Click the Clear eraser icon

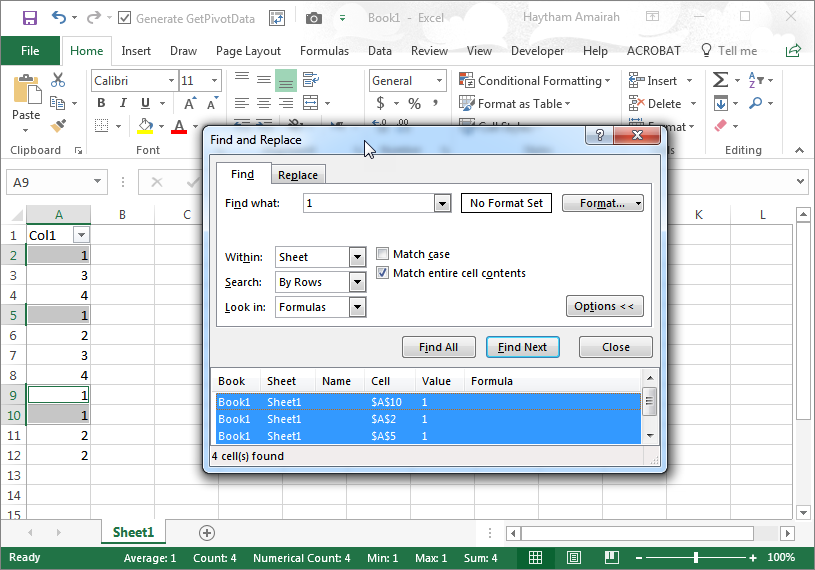[x=720, y=125]
